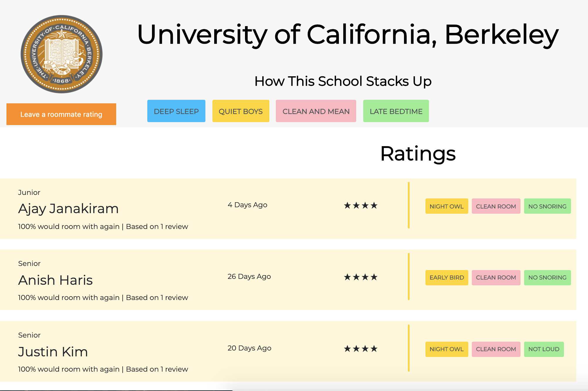Click Ajay's CLEAN ROOM tag
Viewport: 588px width, 391px height.
[x=496, y=206]
